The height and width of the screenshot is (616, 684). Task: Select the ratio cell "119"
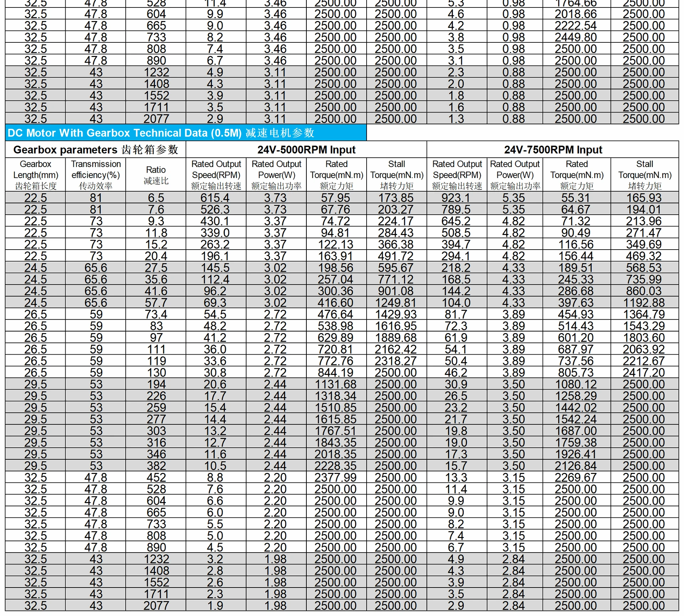(x=156, y=361)
